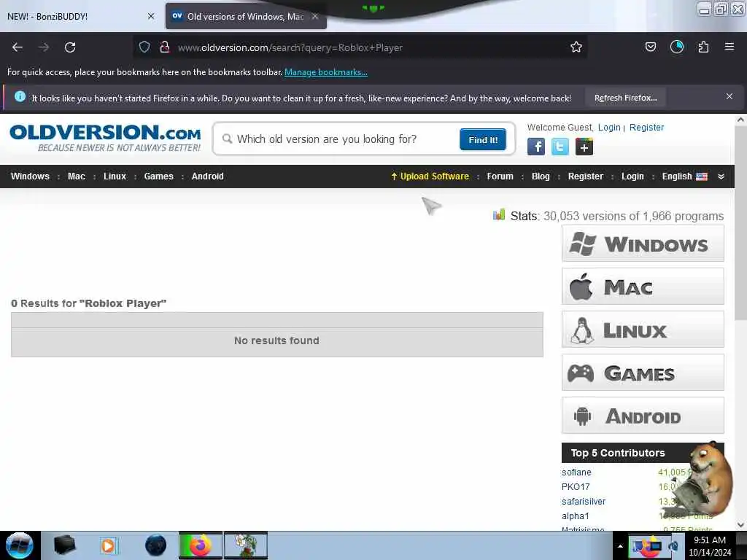The width and height of the screenshot is (747, 560).
Task: Open the Firefox taskbar icon
Action: (201, 545)
